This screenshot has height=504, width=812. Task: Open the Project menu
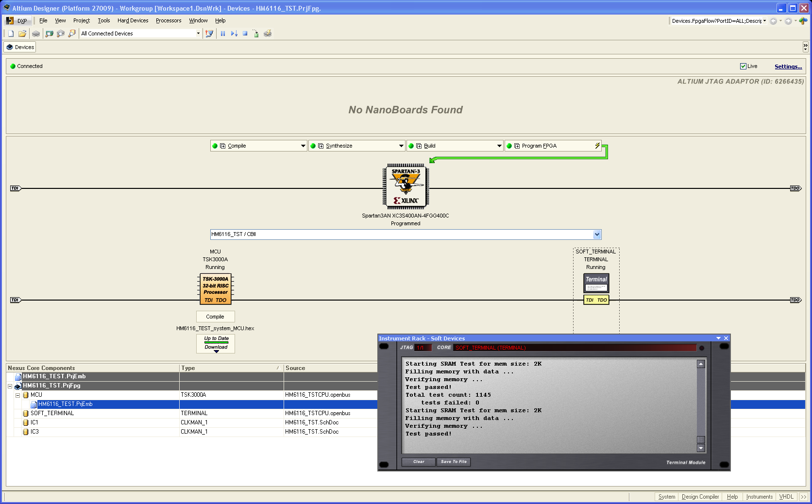pyautogui.click(x=82, y=20)
